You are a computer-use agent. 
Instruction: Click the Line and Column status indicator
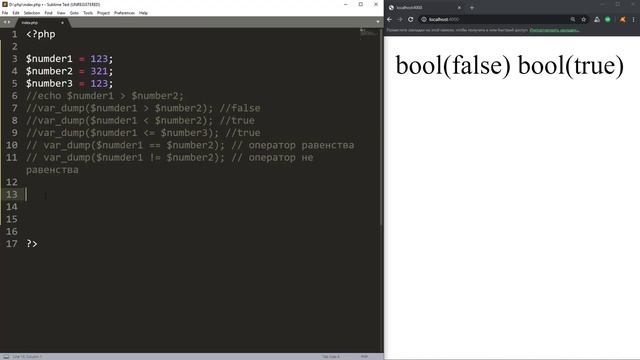click(27, 357)
